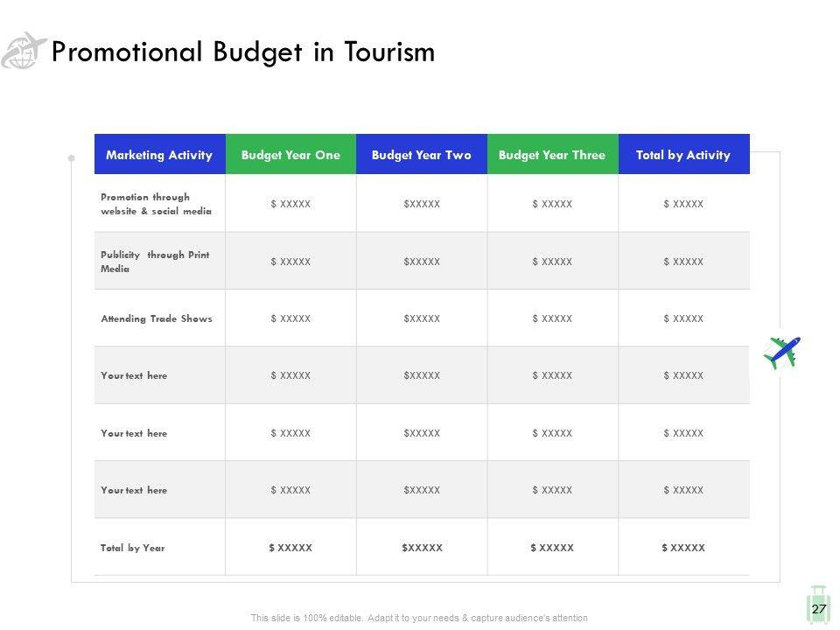Click the green and blue airplane icon
This screenshot has width=840, height=630.
pyautogui.click(x=781, y=353)
